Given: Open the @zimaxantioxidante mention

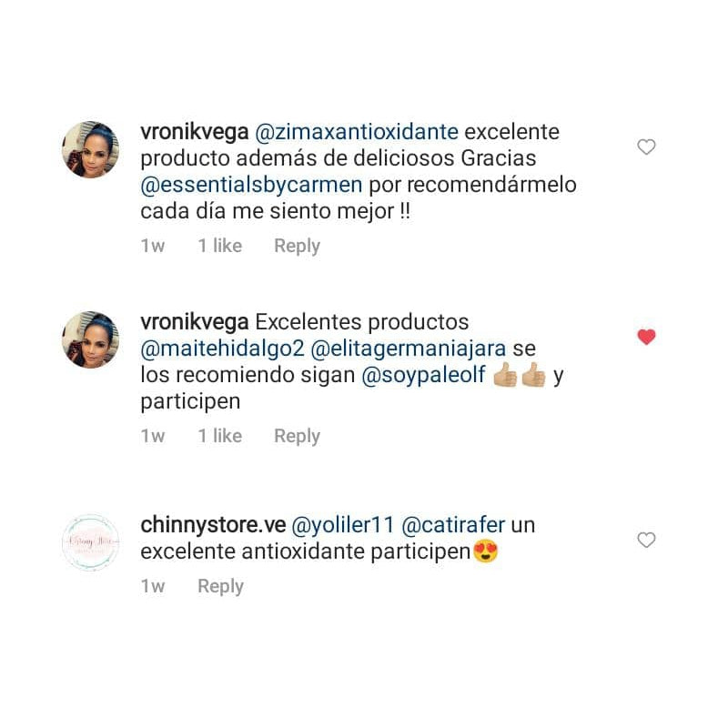Looking at the screenshot, I should click(357, 132).
